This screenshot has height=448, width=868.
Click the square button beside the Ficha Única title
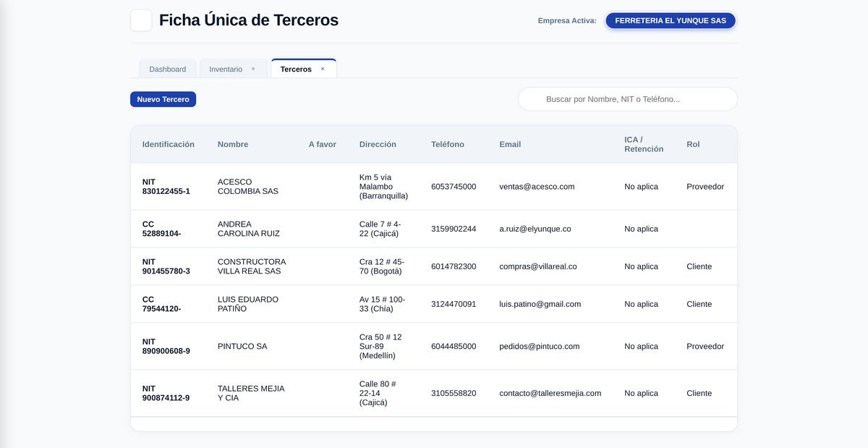coord(141,20)
